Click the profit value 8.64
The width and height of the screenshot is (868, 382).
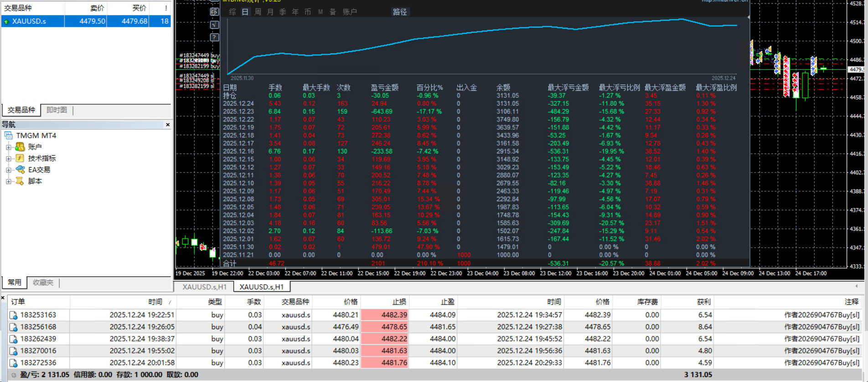point(705,327)
